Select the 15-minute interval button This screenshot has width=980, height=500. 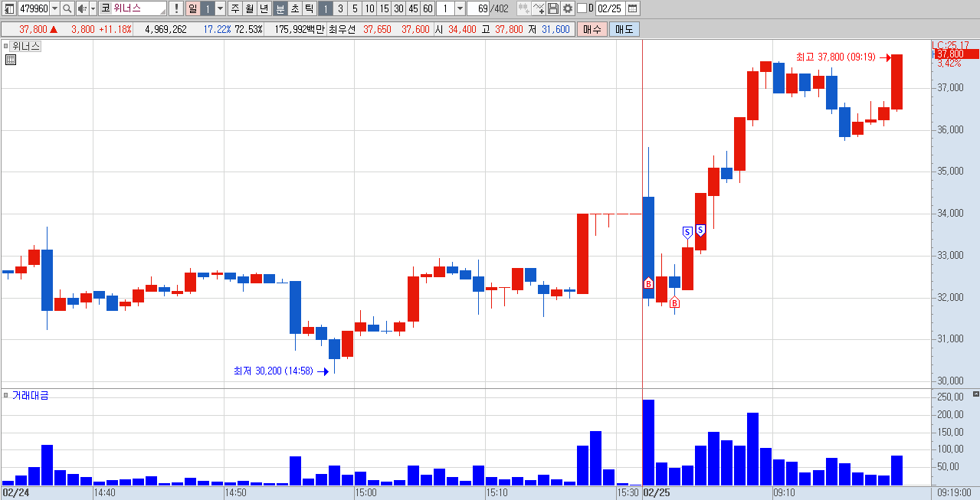click(x=384, y=8)
